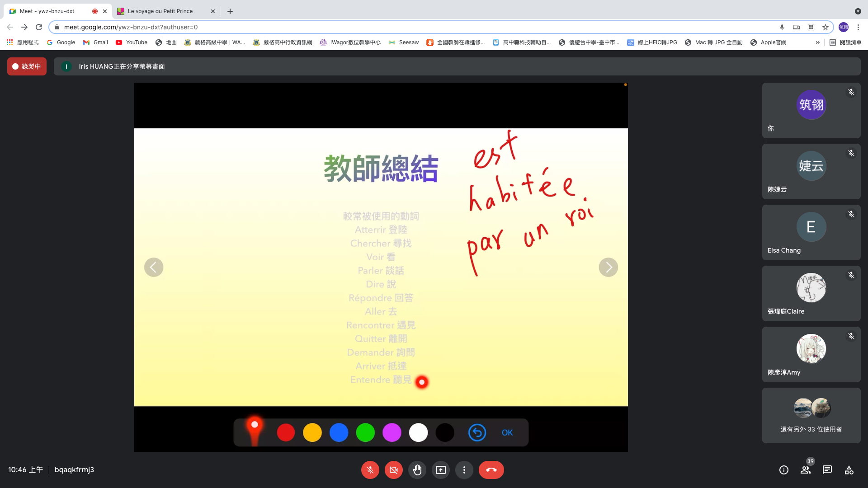Viewport: 868px width, 488px height.
Task: Open the three-dot more options menu
Action: [464, 470]
